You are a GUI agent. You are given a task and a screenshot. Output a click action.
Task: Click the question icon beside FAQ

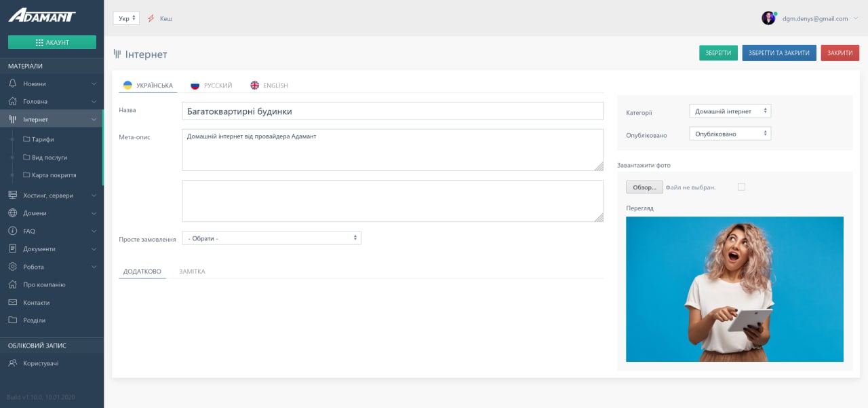pyautogui.click(x=12, y=231)
